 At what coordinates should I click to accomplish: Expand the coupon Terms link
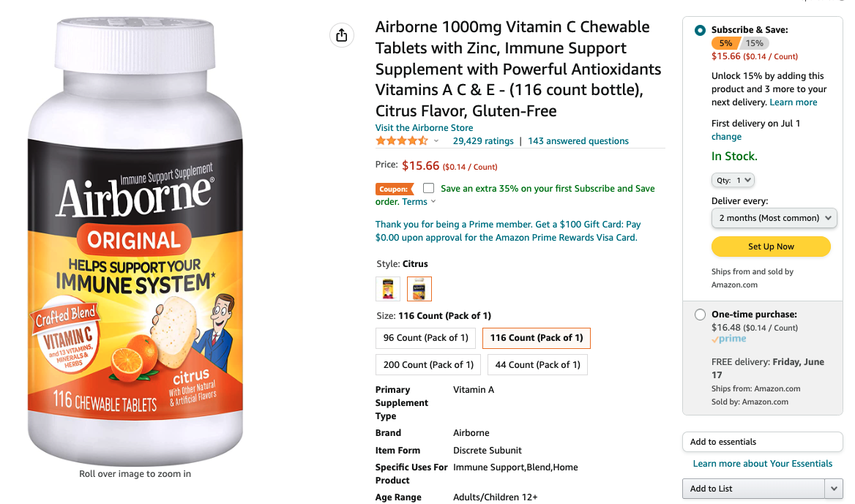[419, 202]
